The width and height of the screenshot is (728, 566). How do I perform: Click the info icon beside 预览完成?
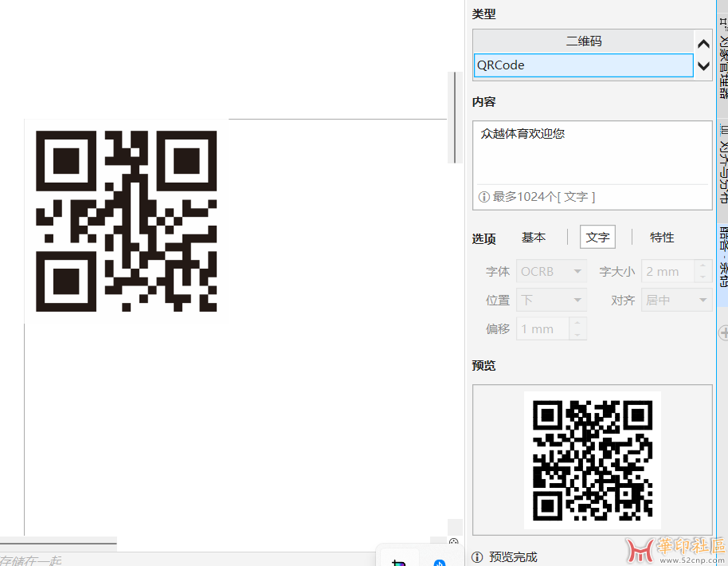pyautogui.click(x=477, y=557)
